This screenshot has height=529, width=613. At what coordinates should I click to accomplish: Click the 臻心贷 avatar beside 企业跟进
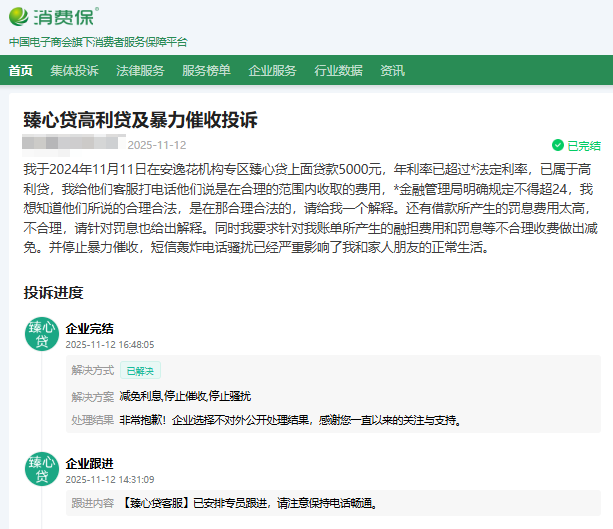coord(42,469)
